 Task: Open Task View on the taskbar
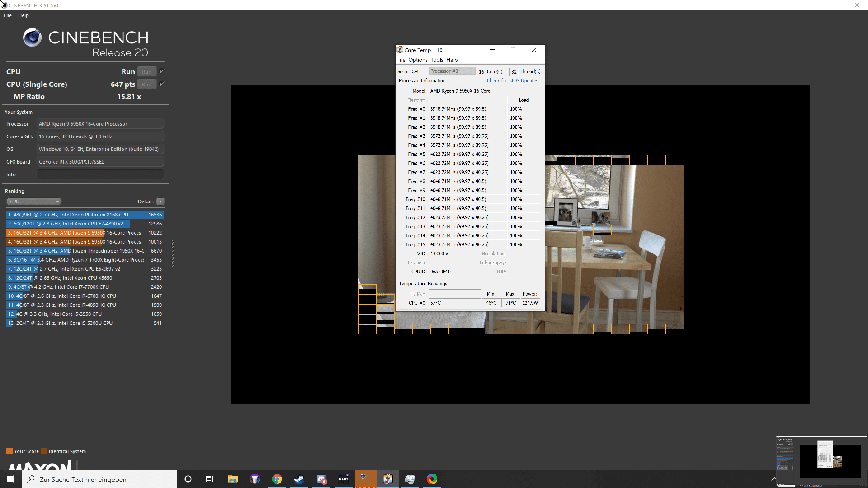(210, 479)
